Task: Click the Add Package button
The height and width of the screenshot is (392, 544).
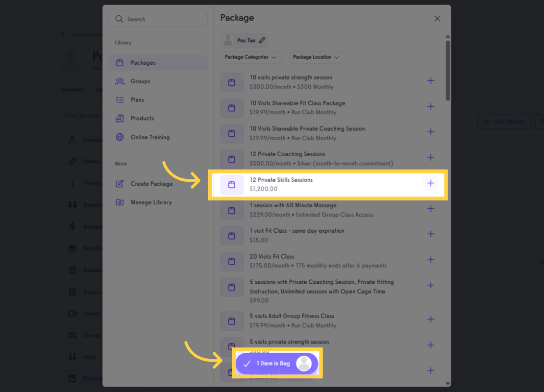Action: pos(504,121)
